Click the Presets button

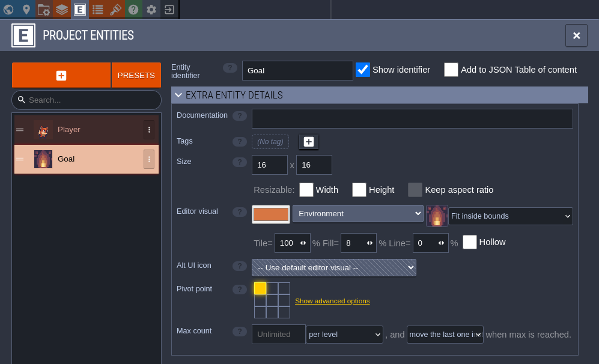click(136, 76)
